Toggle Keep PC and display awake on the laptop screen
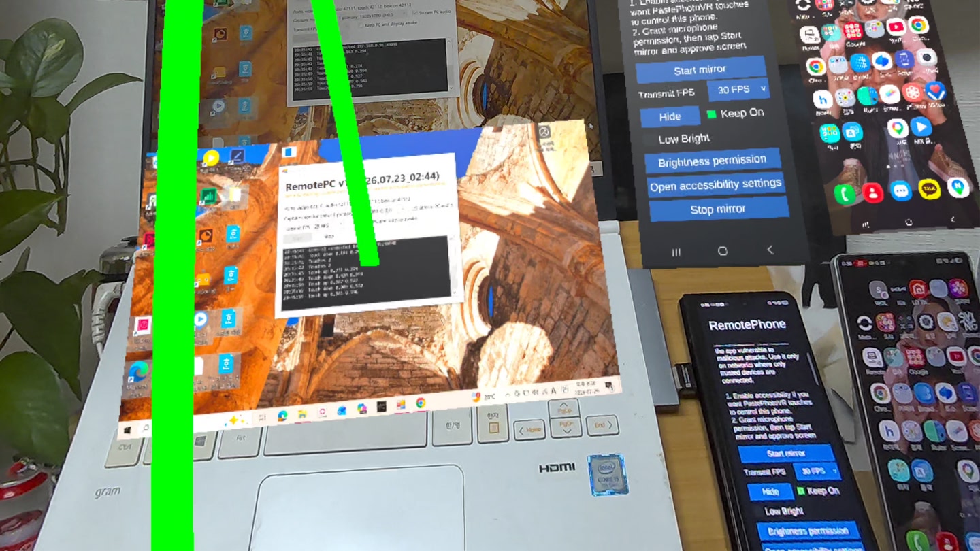 [362, 25]
